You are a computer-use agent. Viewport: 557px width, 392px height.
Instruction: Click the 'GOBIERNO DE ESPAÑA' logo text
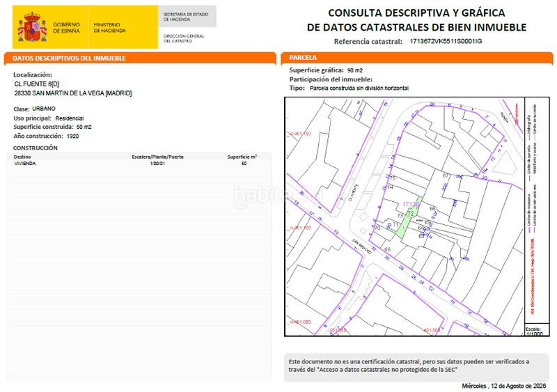coord(66,28)
